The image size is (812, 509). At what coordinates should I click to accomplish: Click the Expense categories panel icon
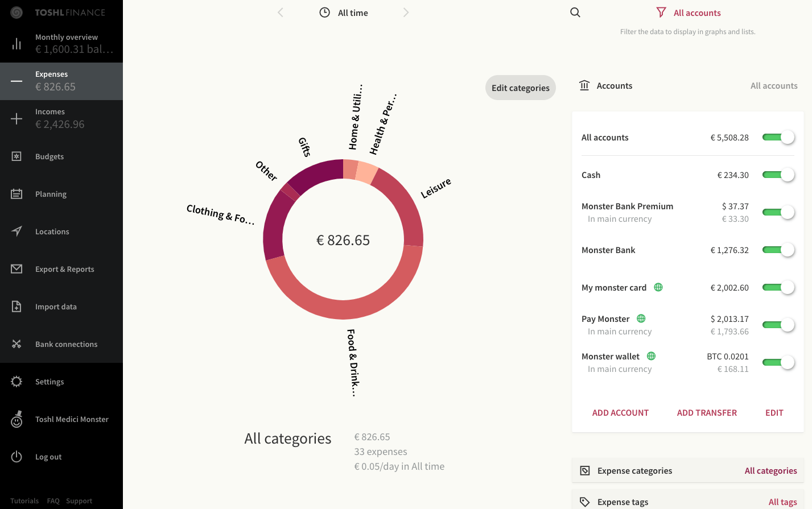pos(585,470)
